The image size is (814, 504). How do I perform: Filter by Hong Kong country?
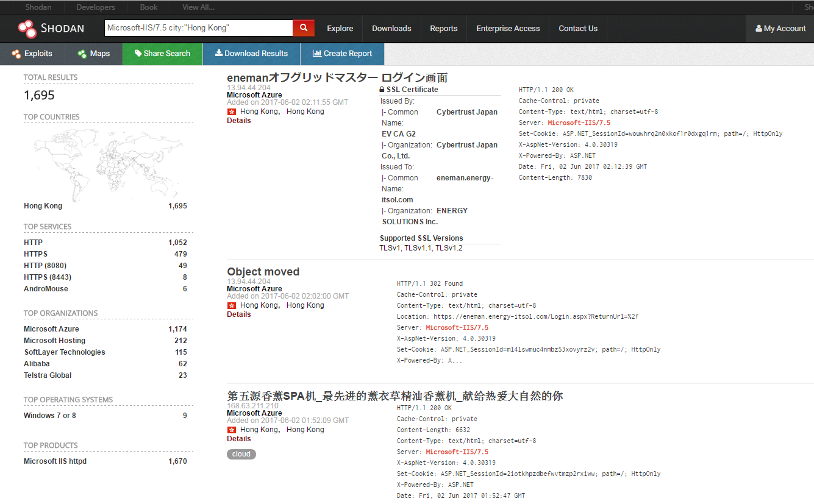point(43,206)
